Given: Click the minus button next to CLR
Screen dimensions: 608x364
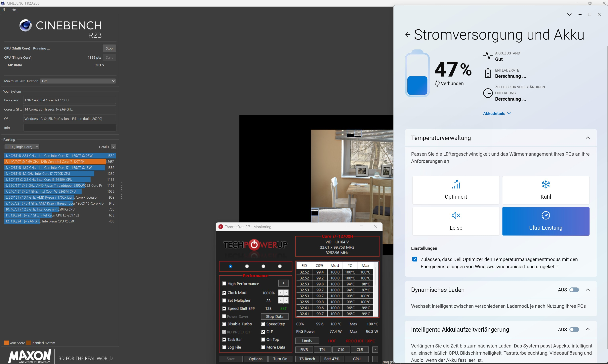Looking at the screenshot, I should pos(375,349).
